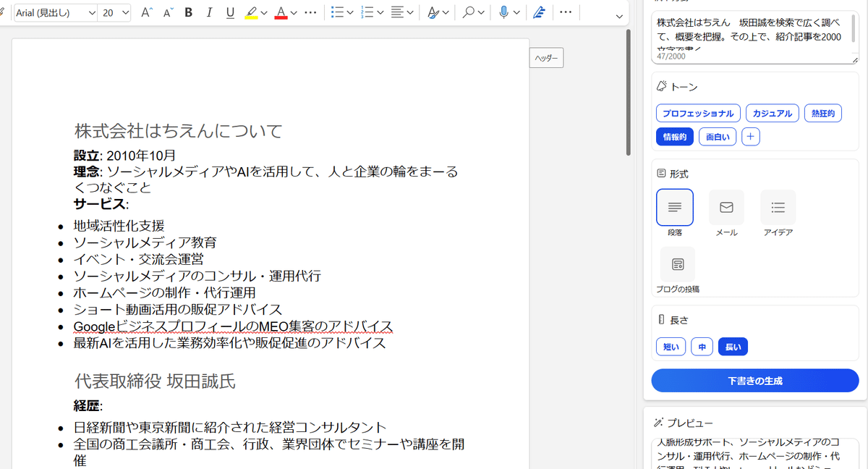The width and height of the screenshot is (868, 469).
Task: Set length to 短い
Action: tap(671, 347)
